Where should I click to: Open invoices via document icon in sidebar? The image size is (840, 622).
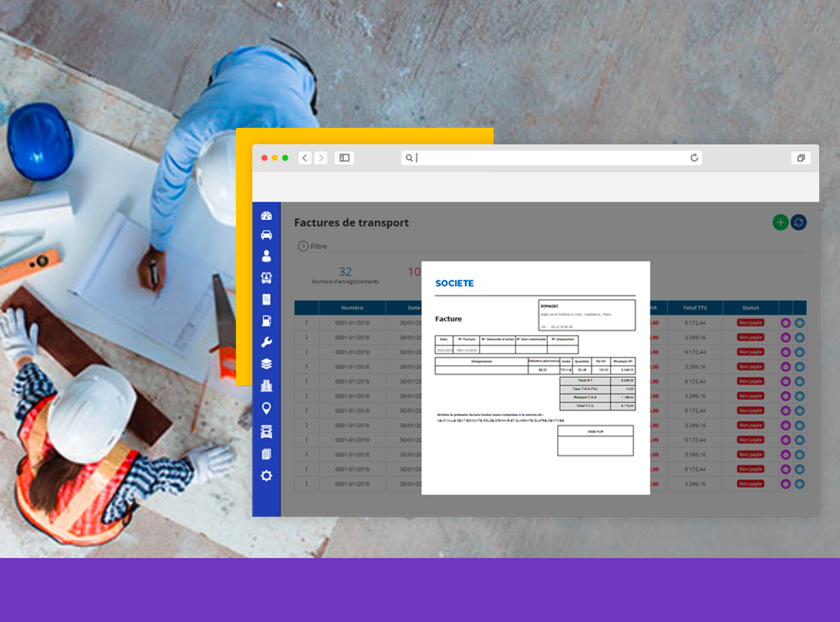267,298
